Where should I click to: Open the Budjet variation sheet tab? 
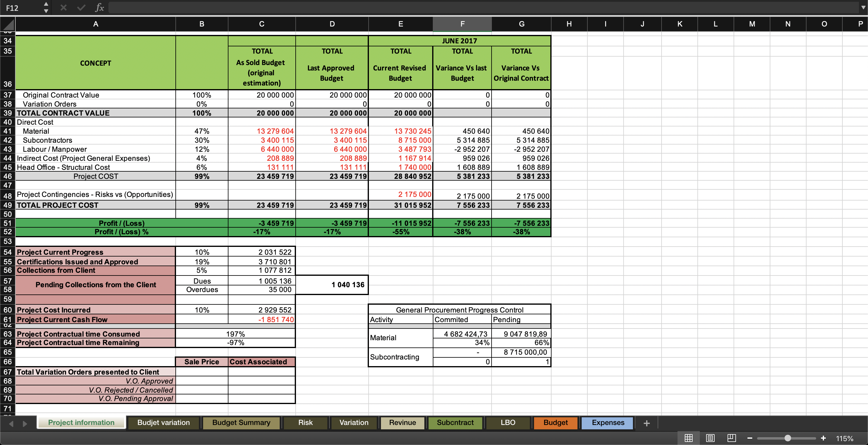[x=163, y=422]
